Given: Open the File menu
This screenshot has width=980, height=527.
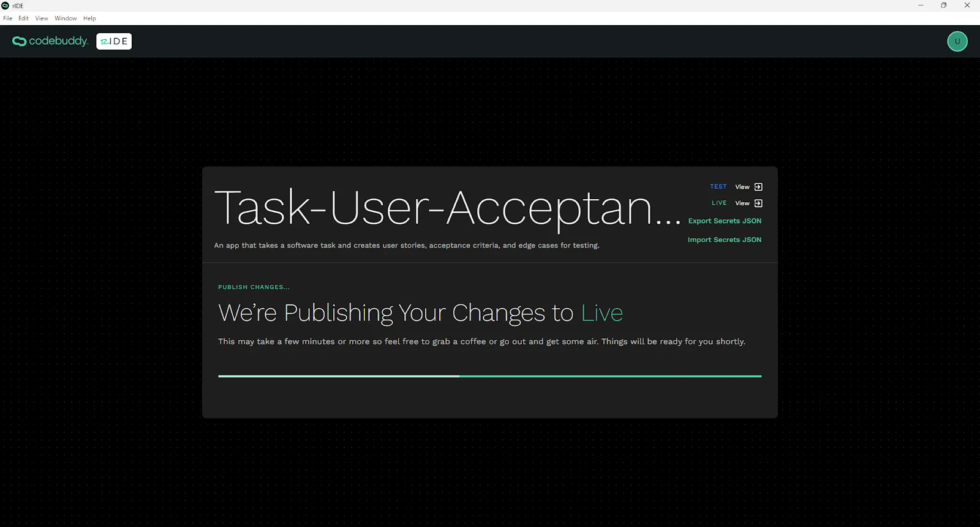Looking at the screenshot, I should [7, 18].
